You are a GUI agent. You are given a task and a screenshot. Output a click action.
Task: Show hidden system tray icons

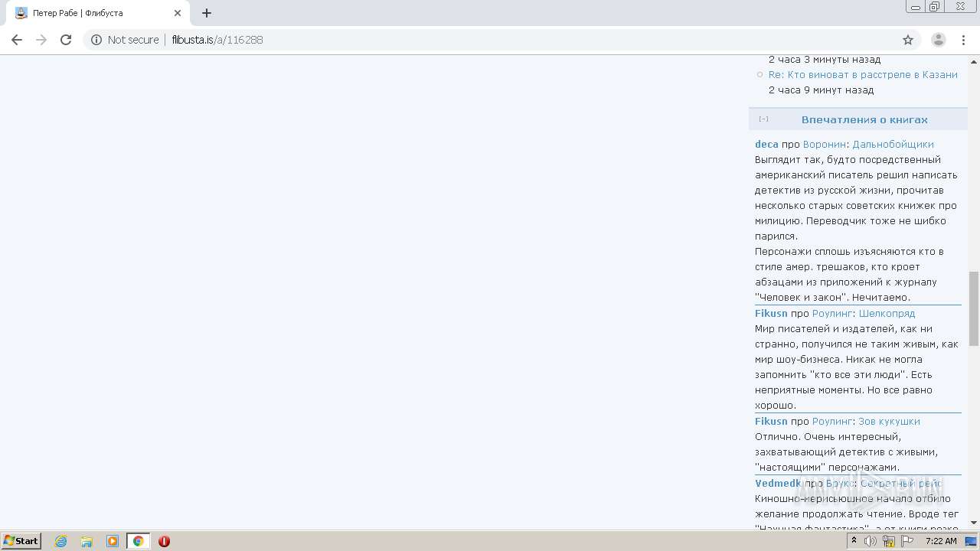[854, 541]
